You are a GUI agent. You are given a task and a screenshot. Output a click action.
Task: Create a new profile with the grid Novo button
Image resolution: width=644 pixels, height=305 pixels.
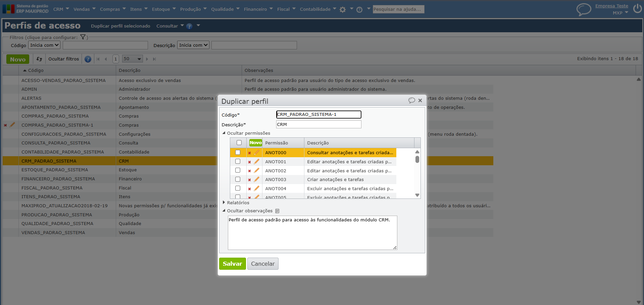pos(18,59)
